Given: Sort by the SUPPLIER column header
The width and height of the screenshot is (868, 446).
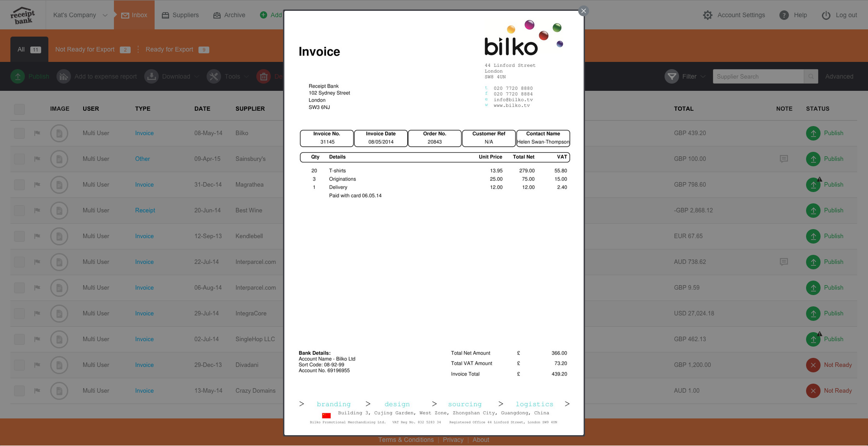Looking at the screenshot, I should click(250, 109).
